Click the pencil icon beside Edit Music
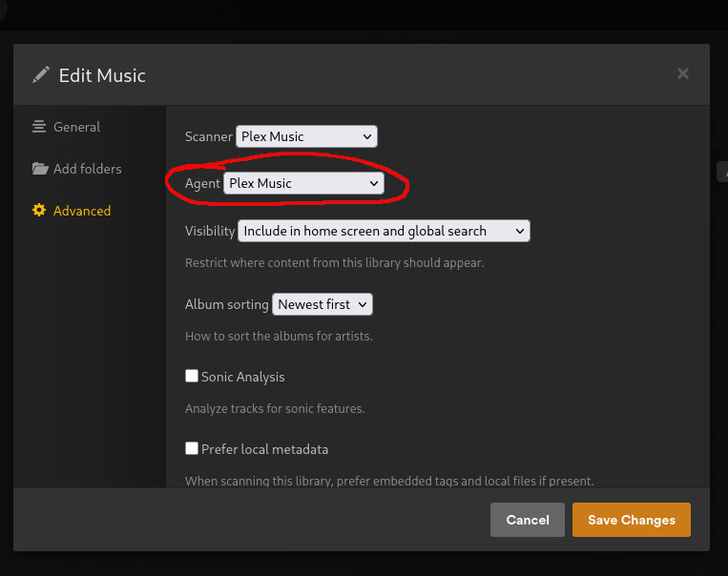The image size is (728, 576). (40, 74)
